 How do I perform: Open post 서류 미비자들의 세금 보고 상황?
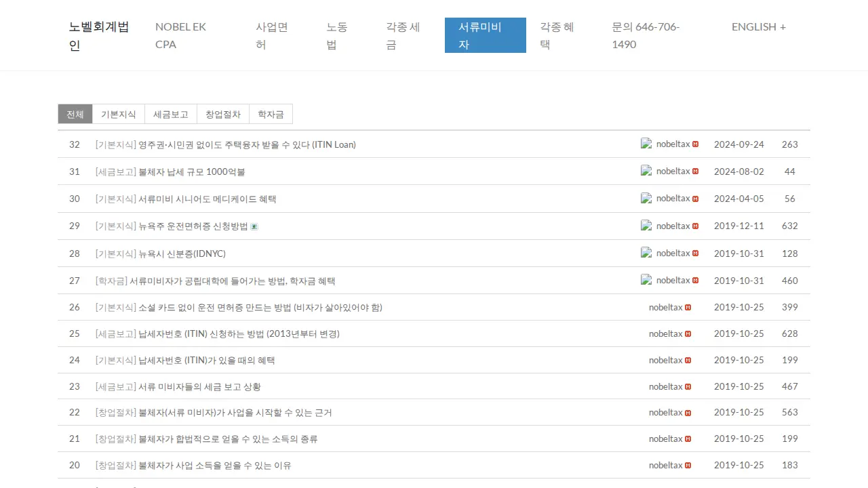199,386
